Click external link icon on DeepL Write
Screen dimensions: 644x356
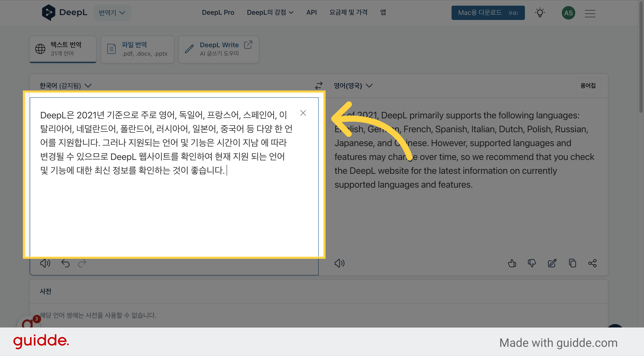coord(248,45)
